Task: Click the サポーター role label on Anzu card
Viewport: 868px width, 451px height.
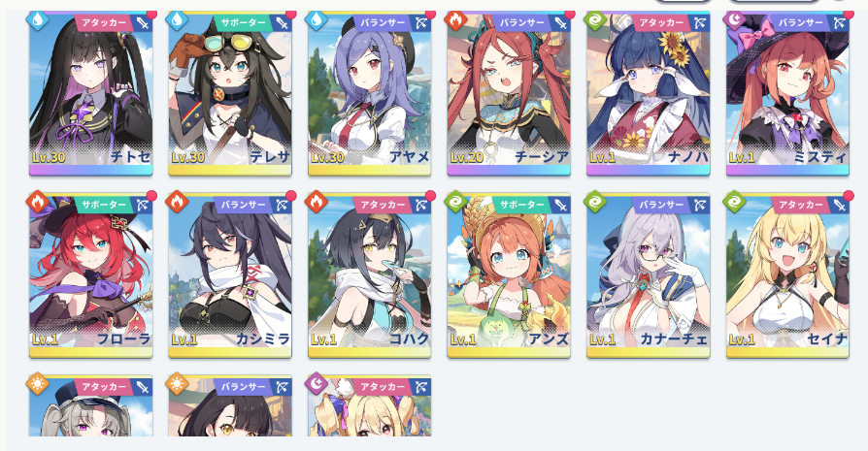Action: point(521,205)
